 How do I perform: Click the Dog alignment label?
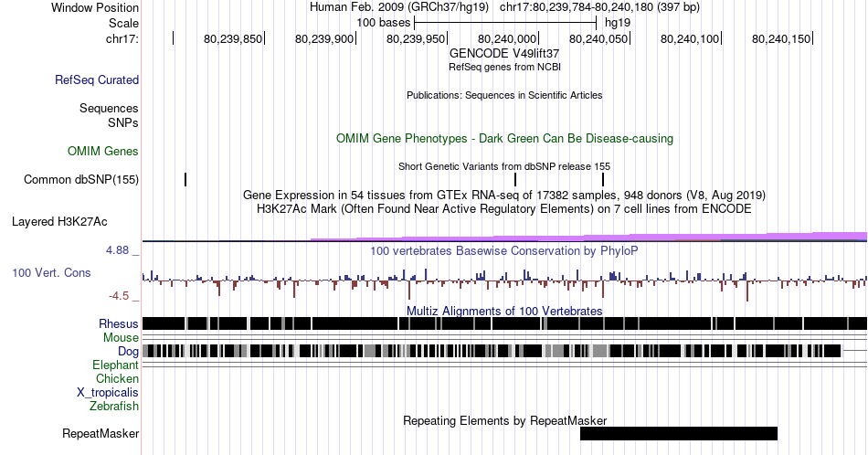pos(129,352)
